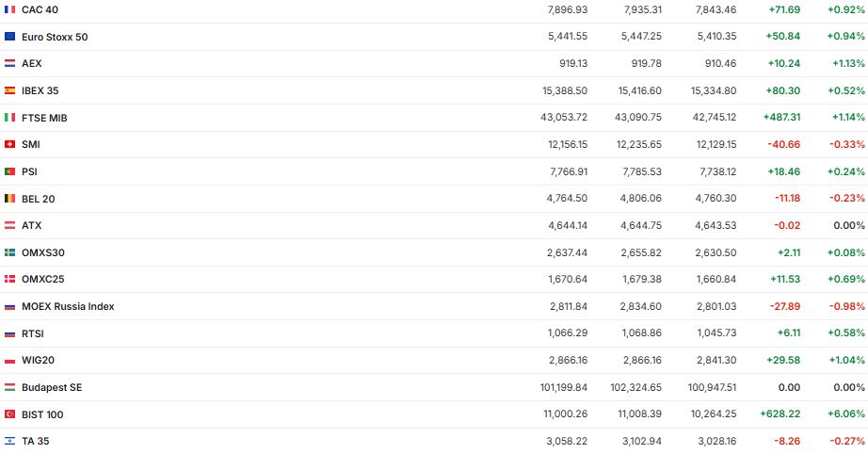Click the Portugal flag beside PSI
Screen dimensions: 868x454
tap(9, 171)
